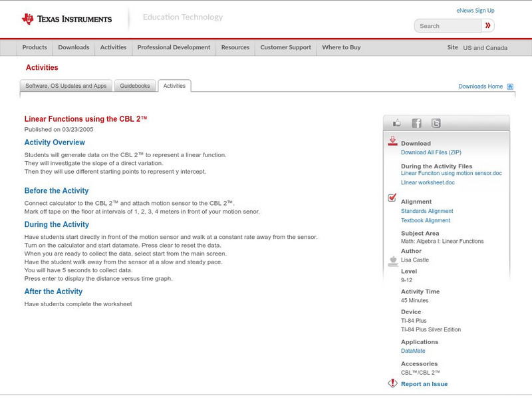Click the red download arrow icon

pos(392,141)
